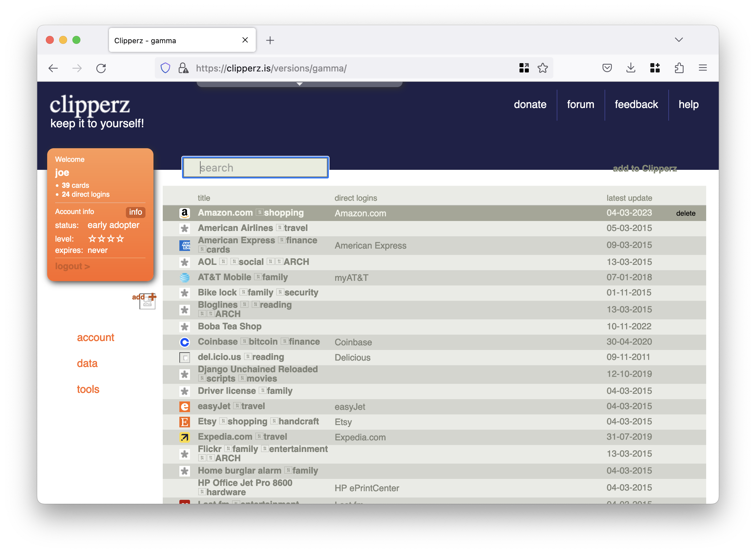Click the Clipperz add-on grid-plus toolbar icon
The width and height of the screenshot is (756, 553).
[x=655, y=68]
